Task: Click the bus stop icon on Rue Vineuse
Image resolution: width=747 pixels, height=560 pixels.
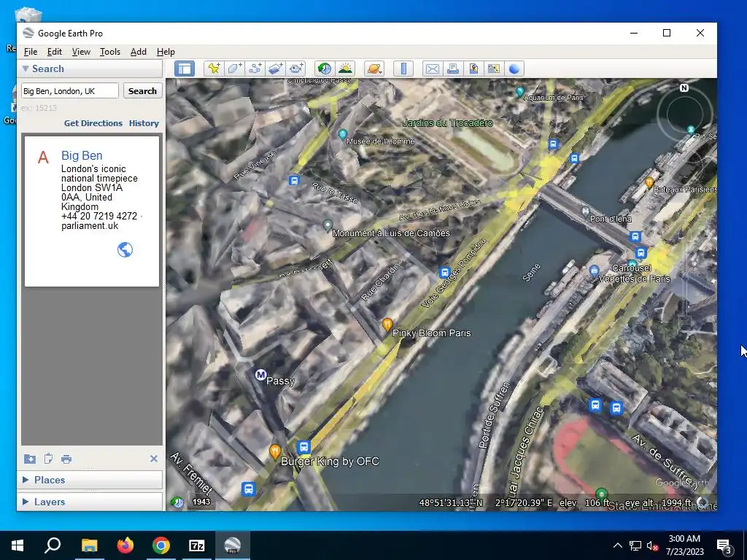Action: pyautogui.click(x=294, y=181)
